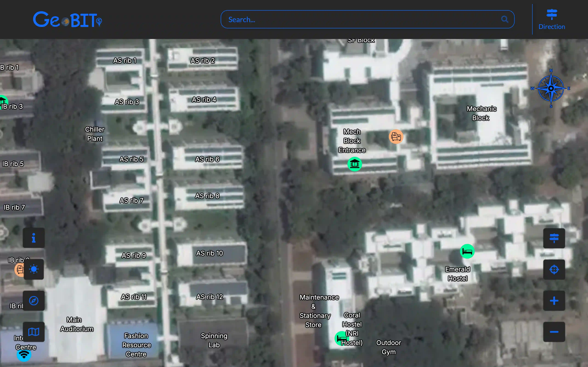Click the compass explore button
This screenshot has height=367, width=588.
point(34,301)
